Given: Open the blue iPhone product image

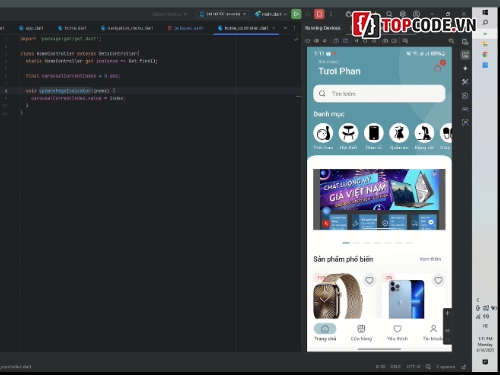Looking at the screenshot, I should coord(407,299).
